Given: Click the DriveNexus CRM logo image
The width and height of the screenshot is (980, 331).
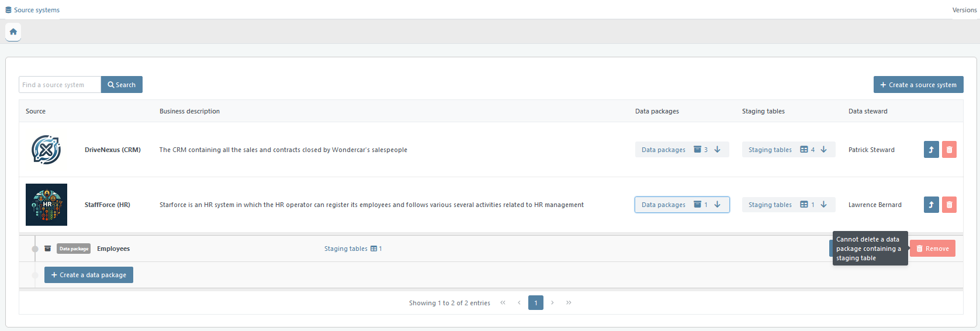Looking at the screenshot, I should [46, 150].
